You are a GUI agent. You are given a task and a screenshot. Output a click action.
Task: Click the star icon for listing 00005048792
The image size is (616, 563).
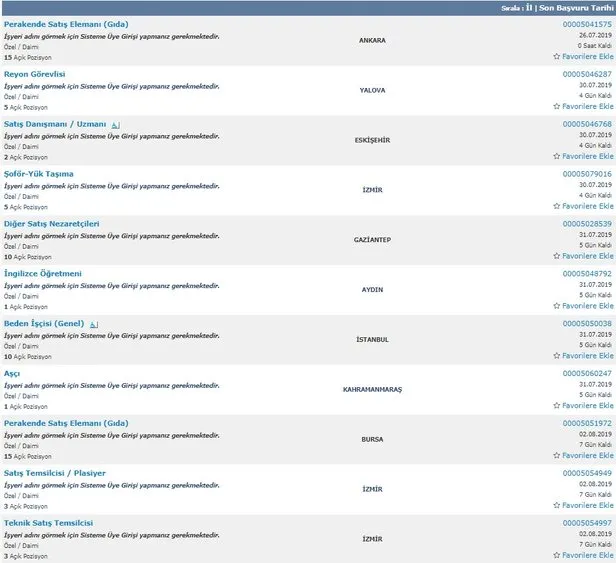pos(557,307)
